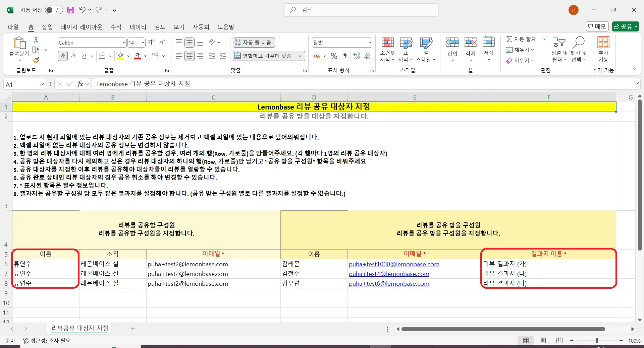Open the Name Box dropdown arrow
This screenshot has height=348, width=644.
coord(42,84)
